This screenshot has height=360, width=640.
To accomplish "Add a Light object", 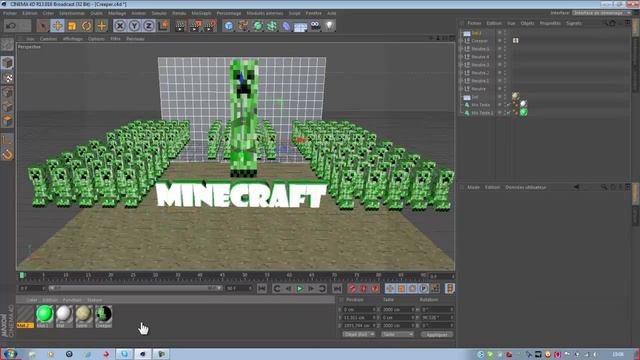I will [x=329, y=26].
